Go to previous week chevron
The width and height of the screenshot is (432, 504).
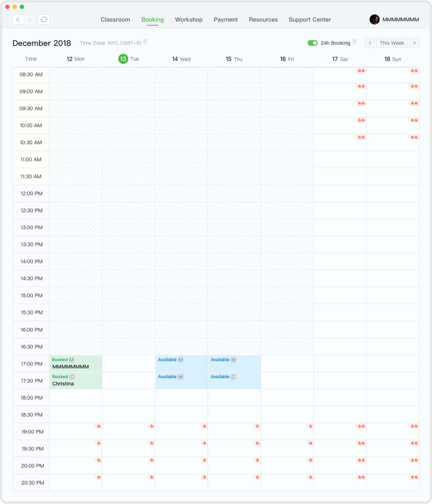(x=370, y=43)
